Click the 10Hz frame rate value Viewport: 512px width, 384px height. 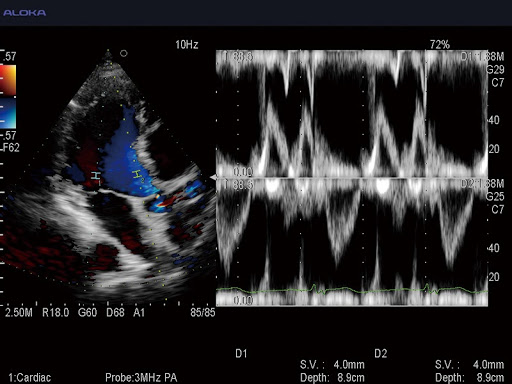(x=187, y=45)
